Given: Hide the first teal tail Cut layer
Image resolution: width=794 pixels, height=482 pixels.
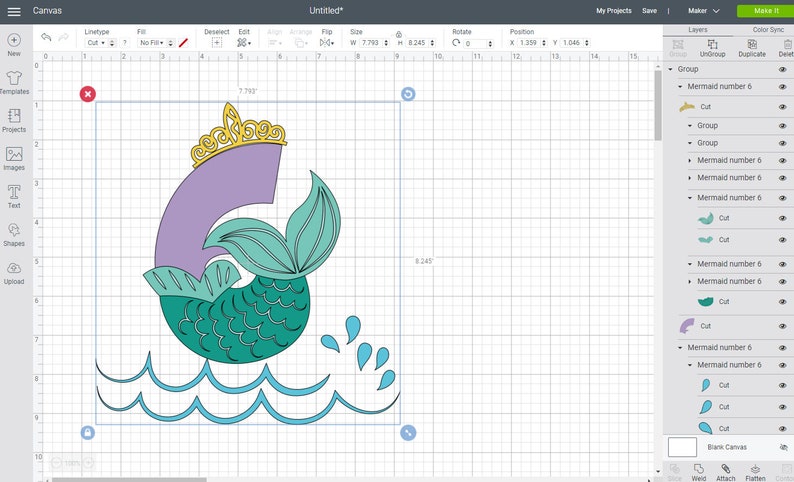Looking at the screenshot, I should click(x=782, y=218).
